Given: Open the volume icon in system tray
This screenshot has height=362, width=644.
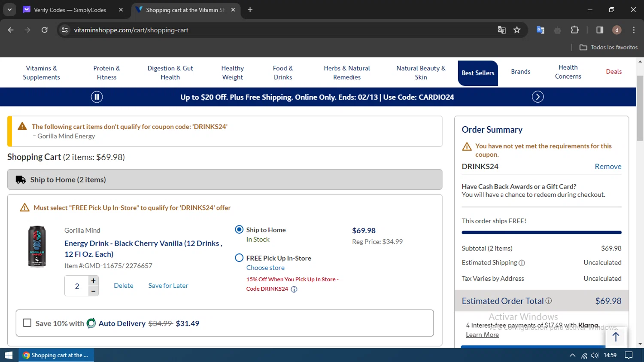Looking at the screenshot, I should click(595, 355).
